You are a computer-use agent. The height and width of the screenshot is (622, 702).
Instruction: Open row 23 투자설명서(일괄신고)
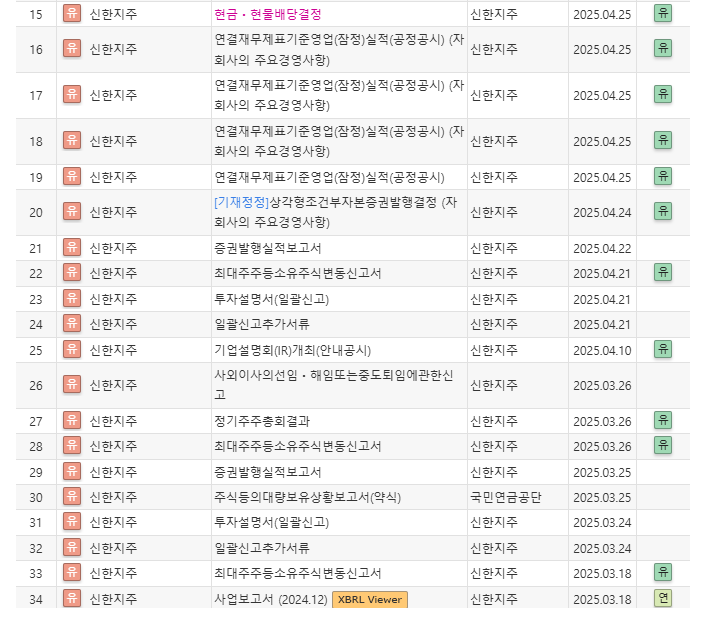(271, 299)
